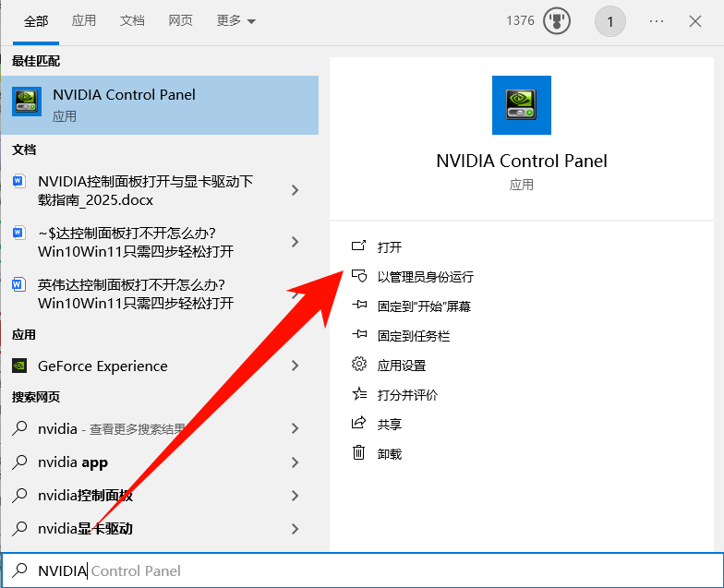Image resolution: width=724 pixels, height=588 pixels.
Task: Choose 打分并评价
Action: pos(407,395)
